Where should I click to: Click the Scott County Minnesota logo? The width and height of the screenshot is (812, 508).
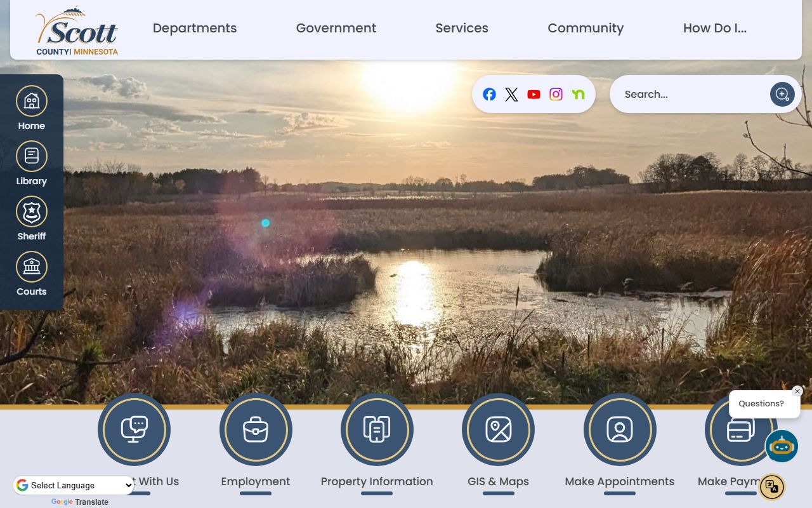[77, 31]
